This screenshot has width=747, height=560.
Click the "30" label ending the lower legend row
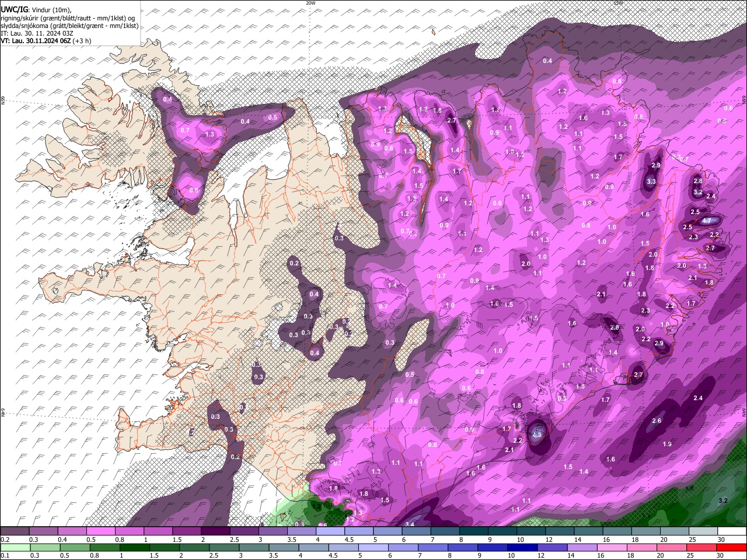coord(721,555)
